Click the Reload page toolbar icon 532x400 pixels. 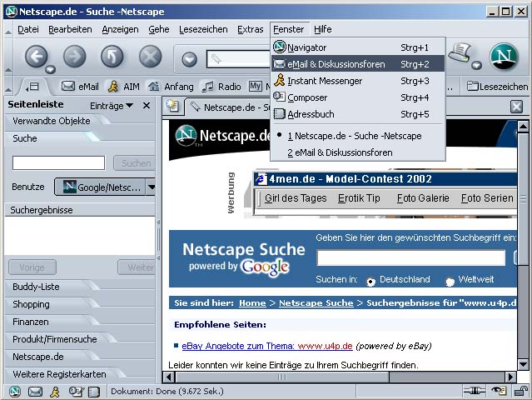point(112,56)
